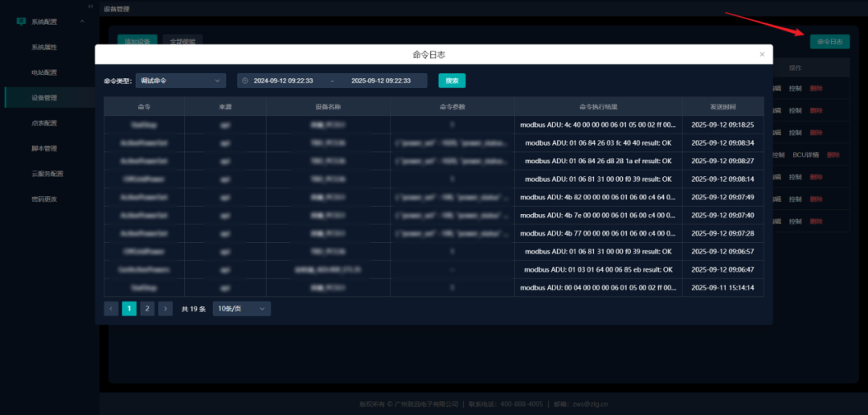Viewport: 868px width, 415px height.
Task: Click the clock icon in date range
Action: (x=245, y=81)
